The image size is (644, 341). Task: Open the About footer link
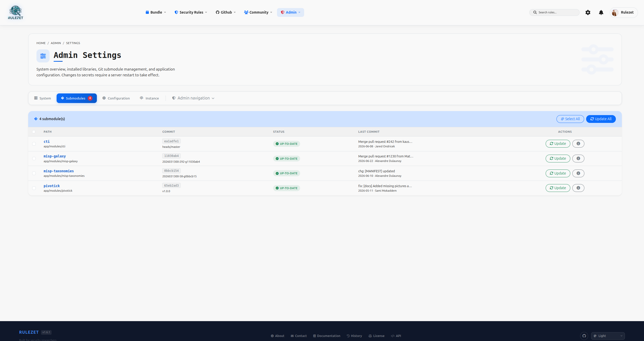pyautogui.click(x=277, y=336)
